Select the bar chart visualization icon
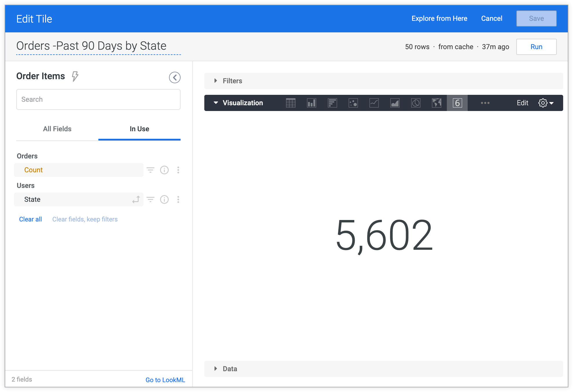Screen dimensions: 573x392 coord(311,103)
